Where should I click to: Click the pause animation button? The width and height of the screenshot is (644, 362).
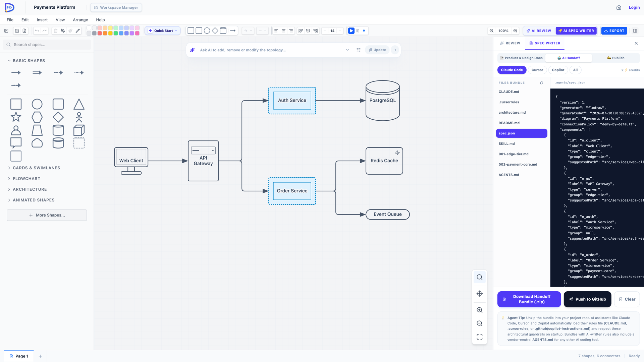pos(358,31)
